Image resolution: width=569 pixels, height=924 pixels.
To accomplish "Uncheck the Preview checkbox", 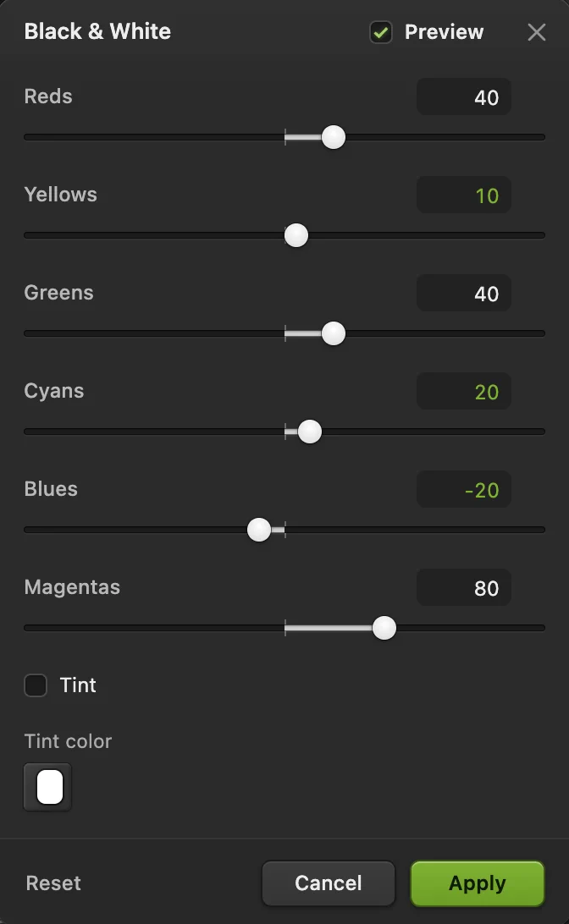I will tap(381, 32).
